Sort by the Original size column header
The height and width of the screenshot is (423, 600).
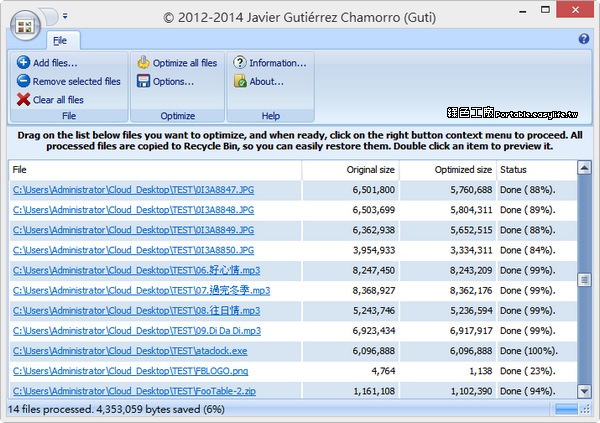pos(351,170)
